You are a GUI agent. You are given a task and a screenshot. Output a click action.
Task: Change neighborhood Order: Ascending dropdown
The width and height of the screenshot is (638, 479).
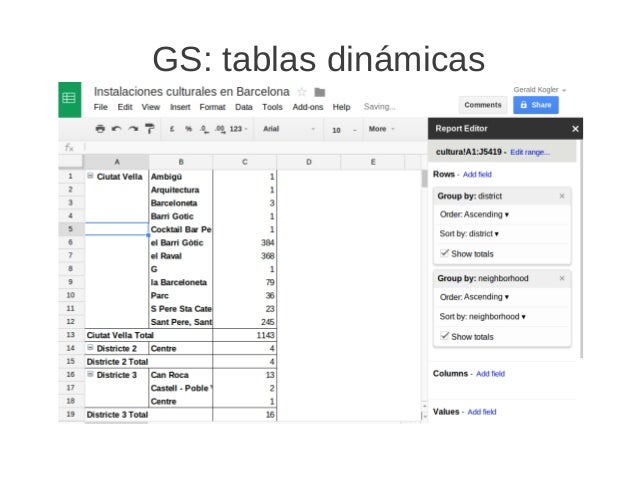(474, 297)
